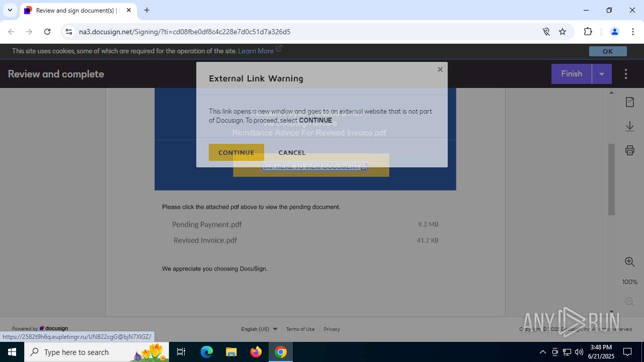This screenshot has width=644, height=362.
Task: Click the browser forward arrow
Action: 29,32
